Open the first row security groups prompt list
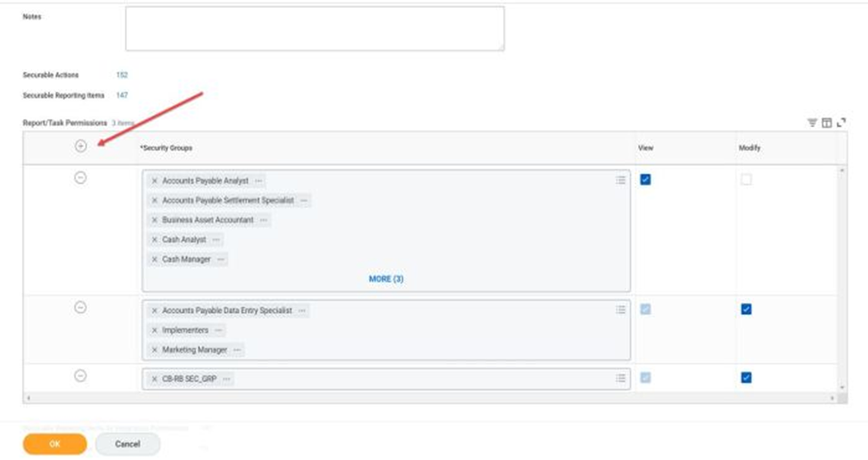Image resolution: width=868 pixels, height=460 pixels. (621, 181)
